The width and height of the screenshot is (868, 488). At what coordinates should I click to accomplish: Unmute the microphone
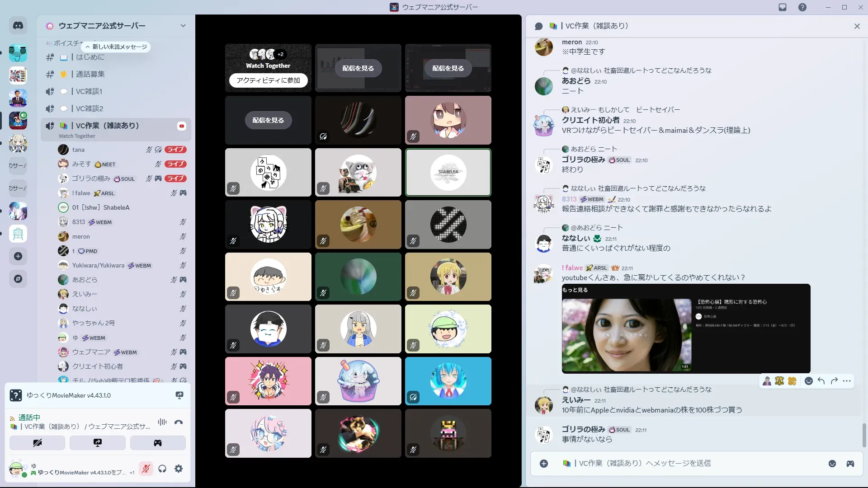point(146,469)
